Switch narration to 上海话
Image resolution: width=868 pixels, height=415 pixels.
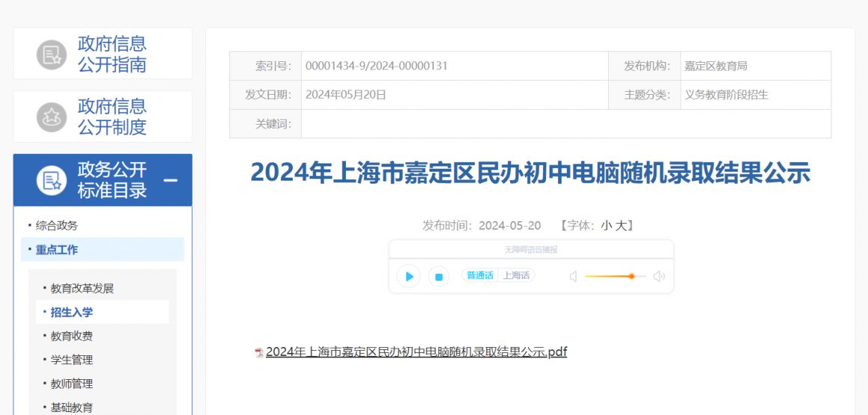click(516, 275)
